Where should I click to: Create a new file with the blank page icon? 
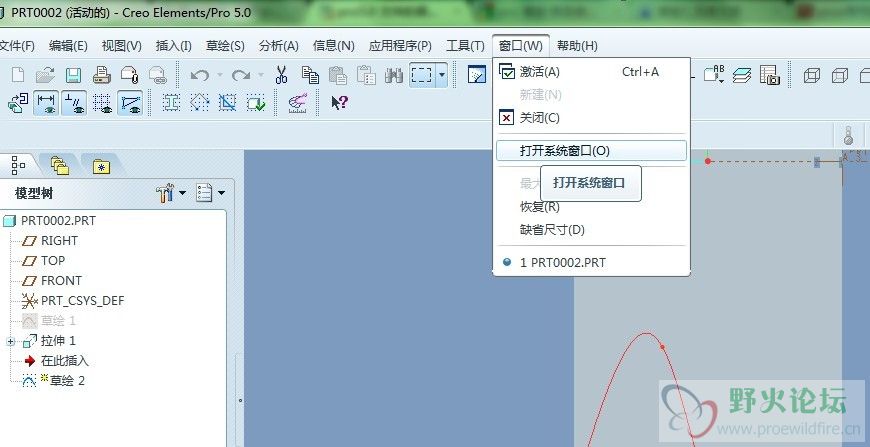click(18, 75)
